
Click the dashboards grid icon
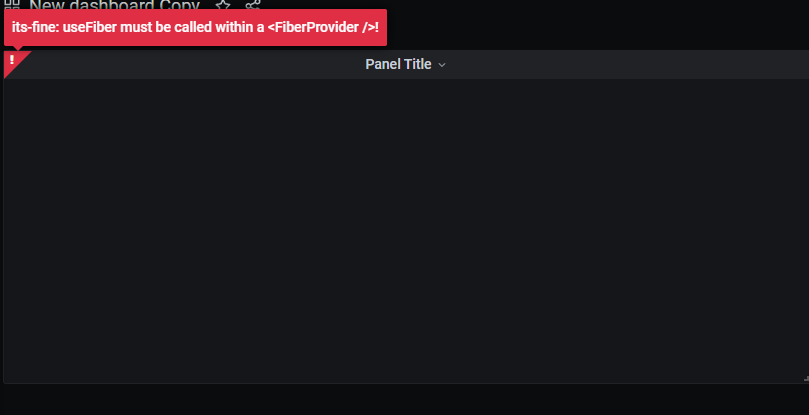pyautogui.click(x=11, y=4)
